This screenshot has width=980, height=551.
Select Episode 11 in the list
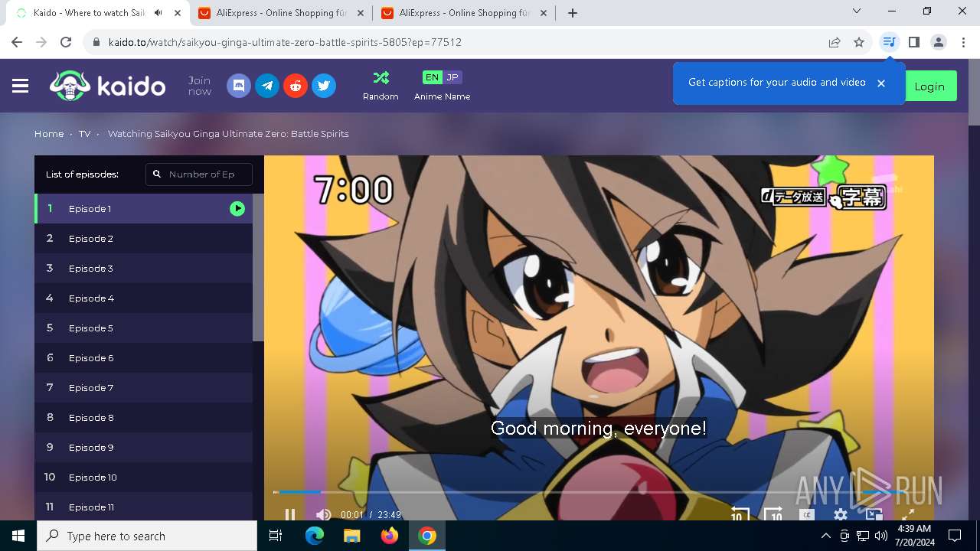143,507
